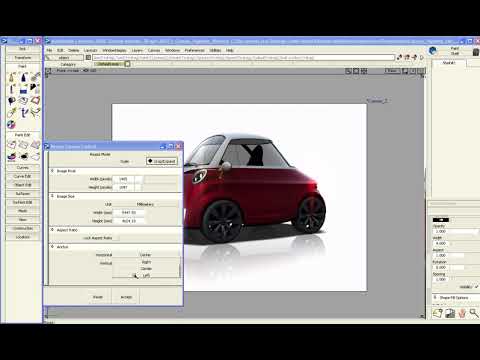Click the first arrow icon right of prompt line
Image resolution: width=480 pixels, height=360 pixels.
click(x=399, y=57)
